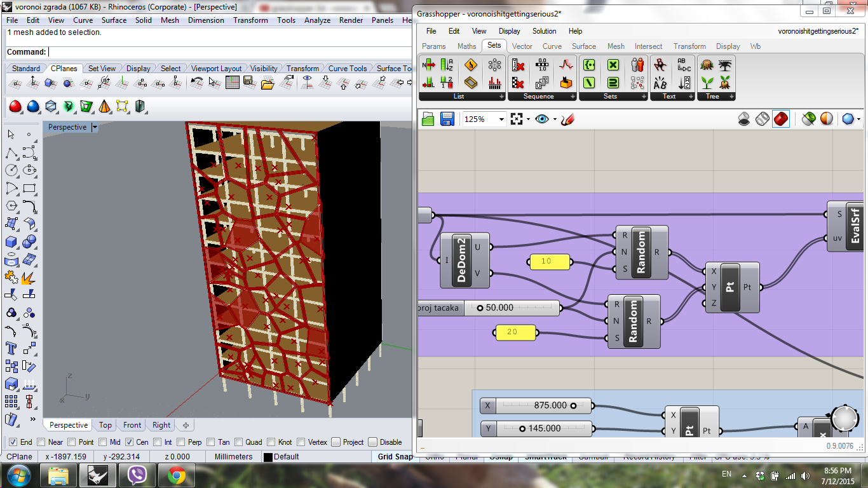
Task: Switch to the Top viewport tab
Action: point(105,425)
